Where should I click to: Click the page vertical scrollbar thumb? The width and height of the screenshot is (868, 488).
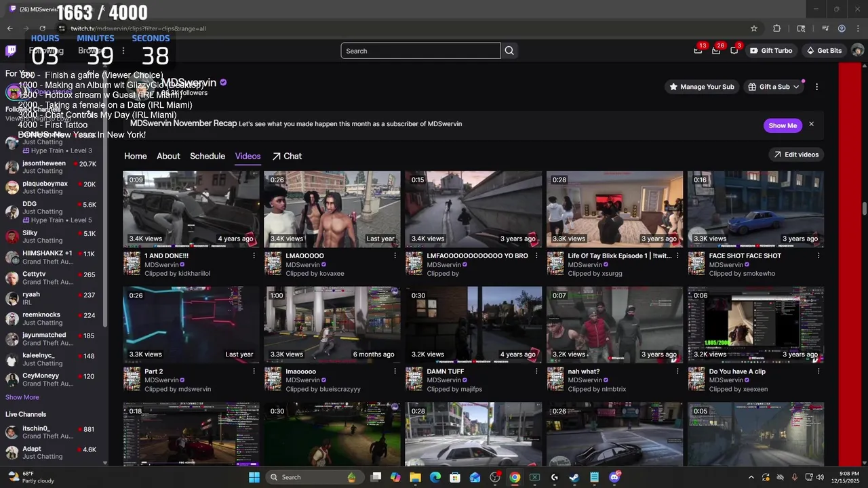tap(864, 207)
